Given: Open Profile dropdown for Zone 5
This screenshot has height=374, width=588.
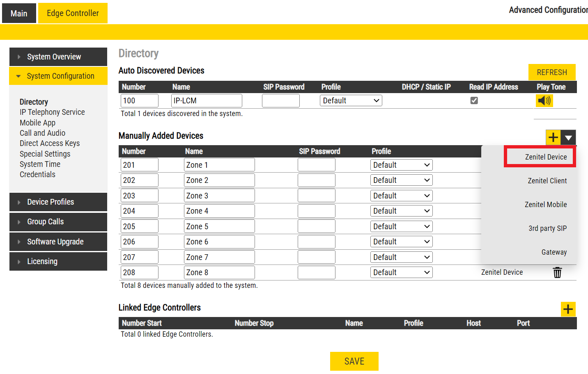Looking at the screenshot, I should 401,226.
